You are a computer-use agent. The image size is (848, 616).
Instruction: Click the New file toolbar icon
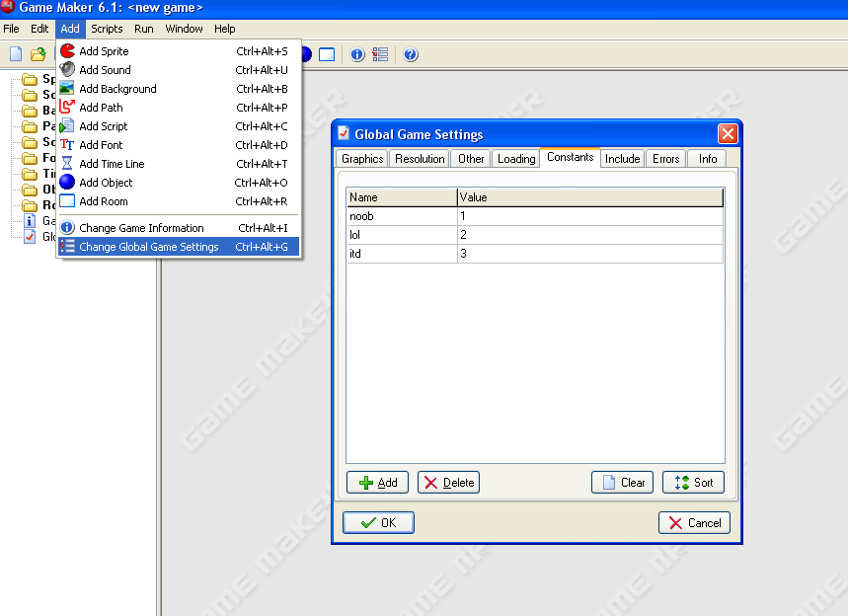pyautogui.click(x=16, y=54)
